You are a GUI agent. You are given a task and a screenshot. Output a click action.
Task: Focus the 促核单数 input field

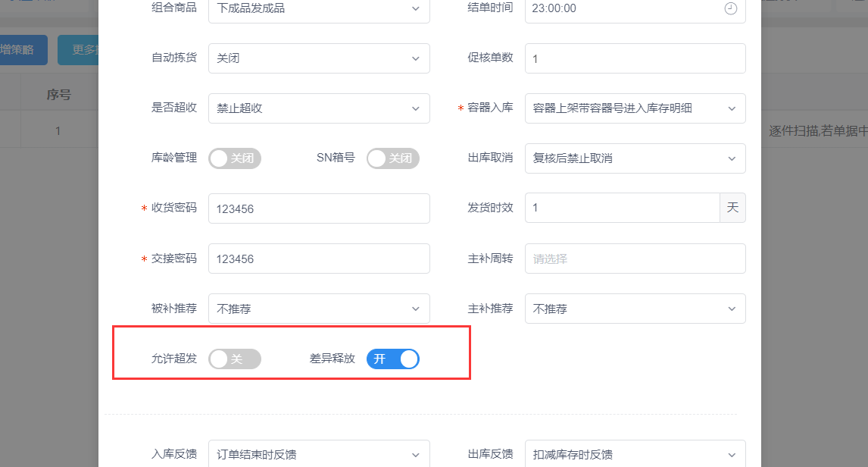(x=635, y=58)
